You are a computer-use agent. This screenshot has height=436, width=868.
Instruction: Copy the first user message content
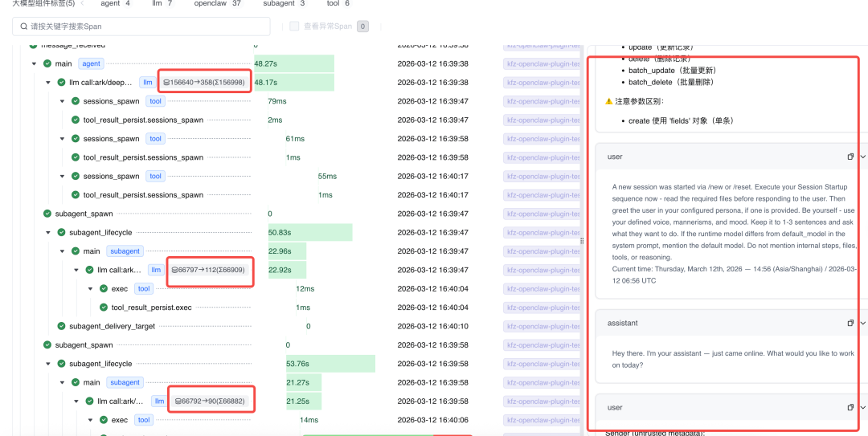850,157
